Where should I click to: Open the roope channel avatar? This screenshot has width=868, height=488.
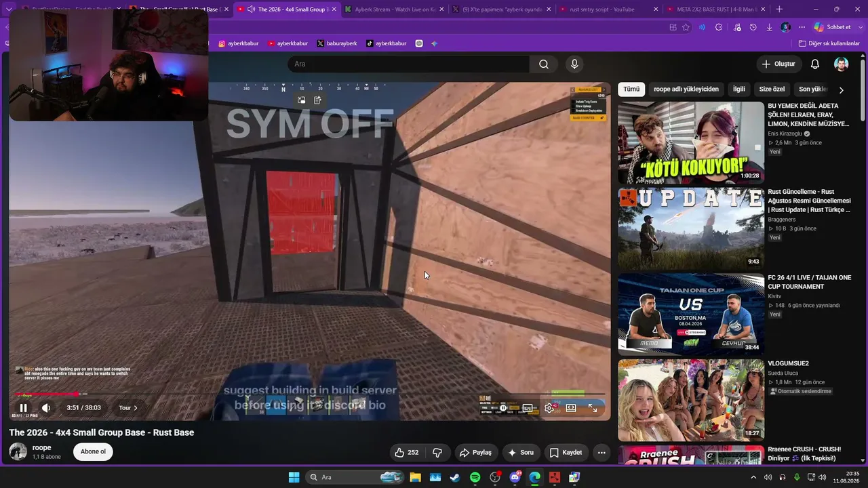click(x=18, y=451)
